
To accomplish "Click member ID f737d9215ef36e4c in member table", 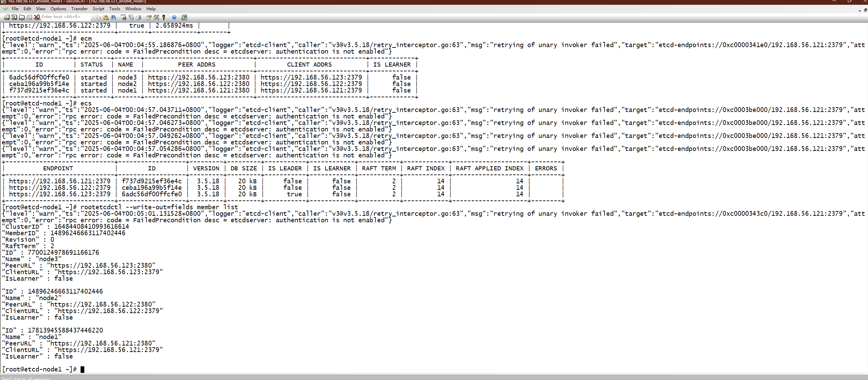I will (x=39, y=90).
